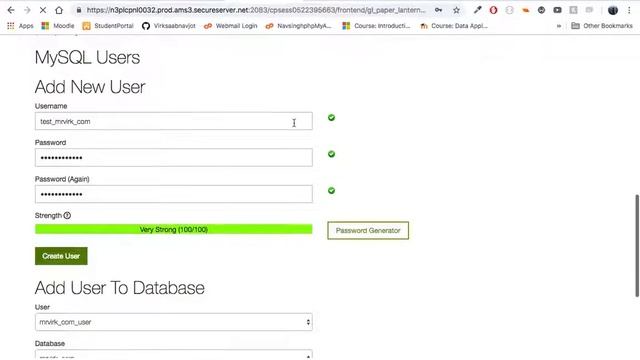Click the Create User button
Image resolution: width=640 pixels, height=360 pixels.
(61, 256)
